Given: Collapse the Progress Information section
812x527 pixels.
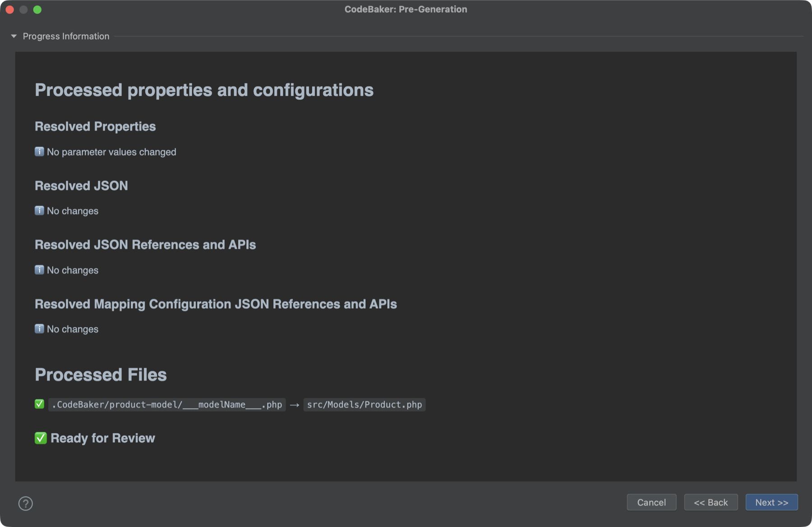Looking at the screenshot, I should coord(14,36).
